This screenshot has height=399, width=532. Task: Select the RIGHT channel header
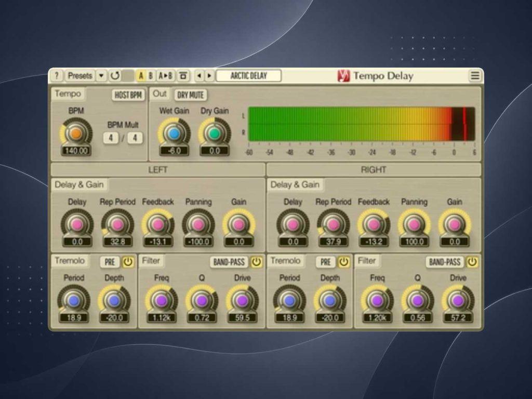[x=374, y=170]
